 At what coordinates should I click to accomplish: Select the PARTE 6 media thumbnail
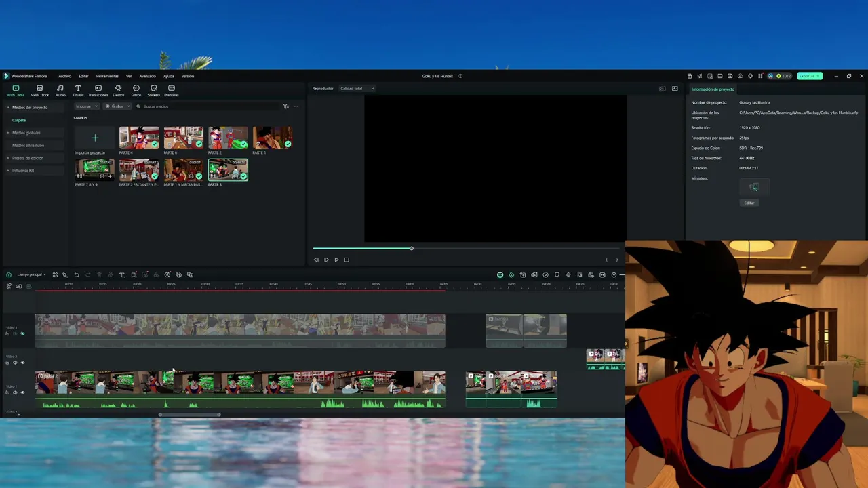pos(183,138)
